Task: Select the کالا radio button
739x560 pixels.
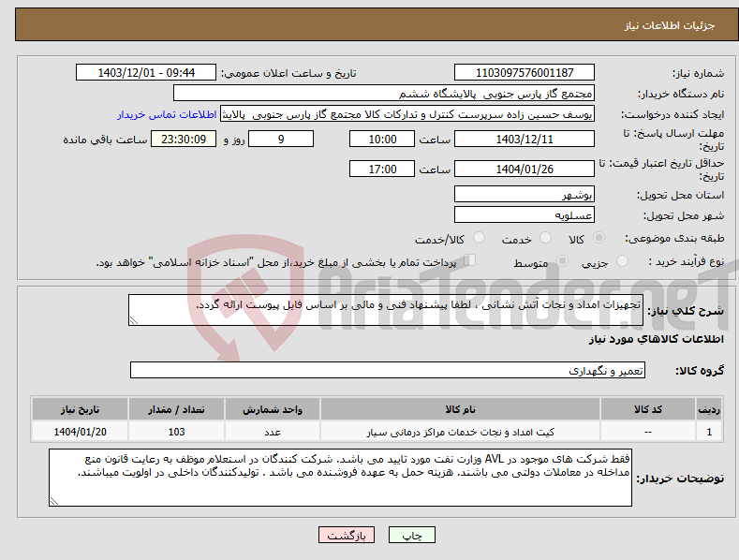Action: (x=599, y=238)
